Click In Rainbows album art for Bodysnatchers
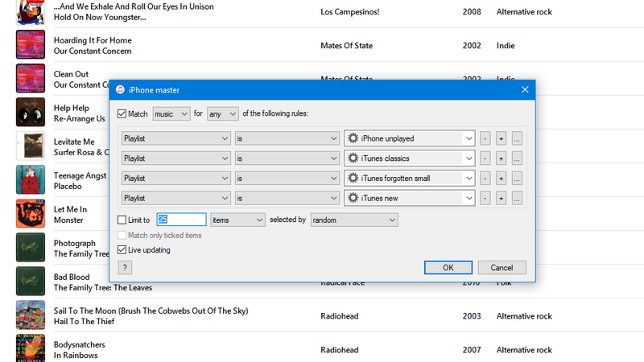 point(31,348)
